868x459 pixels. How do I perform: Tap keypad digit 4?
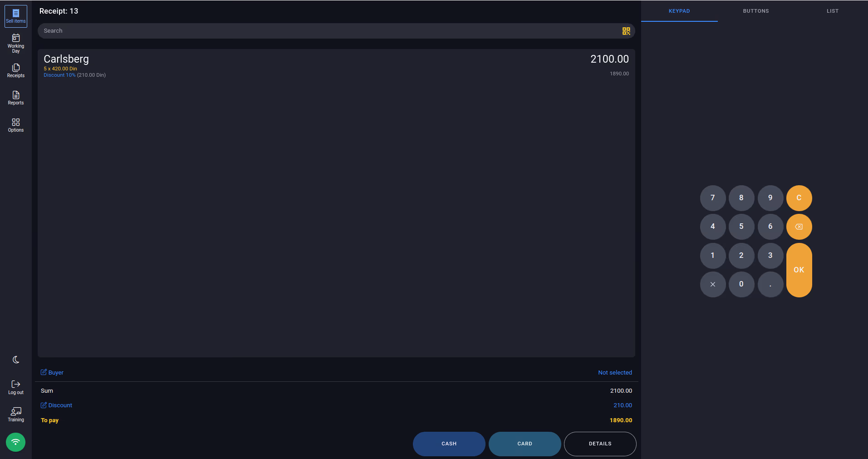click(x=713, y=227)
